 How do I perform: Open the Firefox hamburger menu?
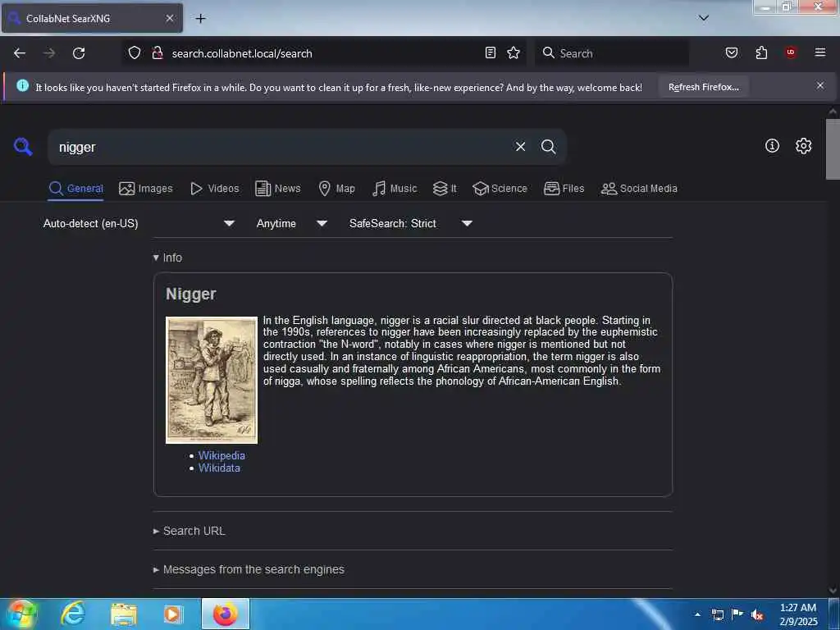click(820, 52)
